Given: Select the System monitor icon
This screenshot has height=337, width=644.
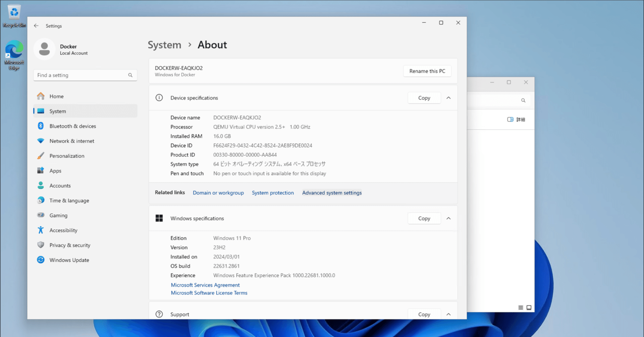Looking at the screenshot, I should point(41,111).
